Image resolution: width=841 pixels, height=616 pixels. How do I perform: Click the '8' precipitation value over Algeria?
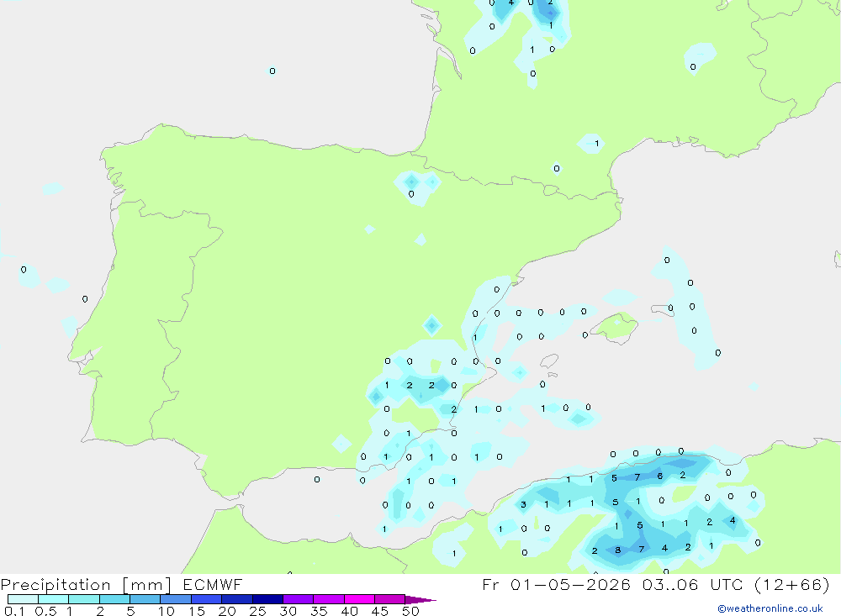coord(618,550)
